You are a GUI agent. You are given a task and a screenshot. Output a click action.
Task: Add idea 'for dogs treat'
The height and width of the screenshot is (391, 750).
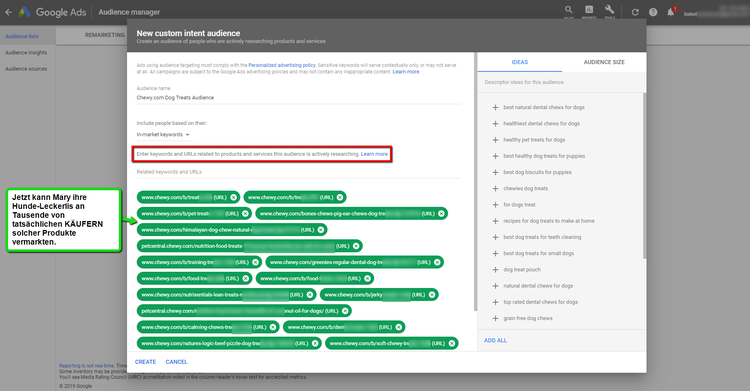(496, 205)
